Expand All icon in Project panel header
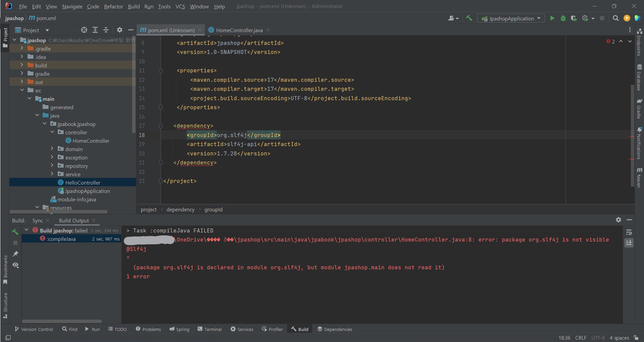The image size is (644, 342). pyautogui.click(x=95, y=30)
